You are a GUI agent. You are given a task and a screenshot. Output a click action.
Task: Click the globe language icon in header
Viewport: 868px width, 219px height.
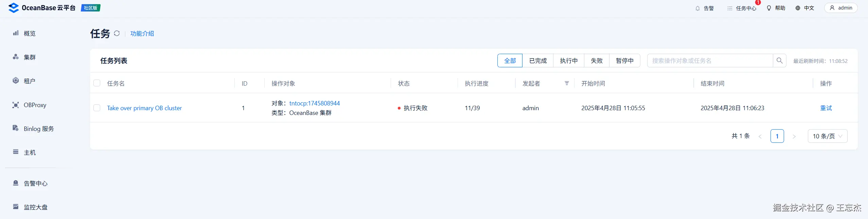pyautogui.click(x=798, y=8)
